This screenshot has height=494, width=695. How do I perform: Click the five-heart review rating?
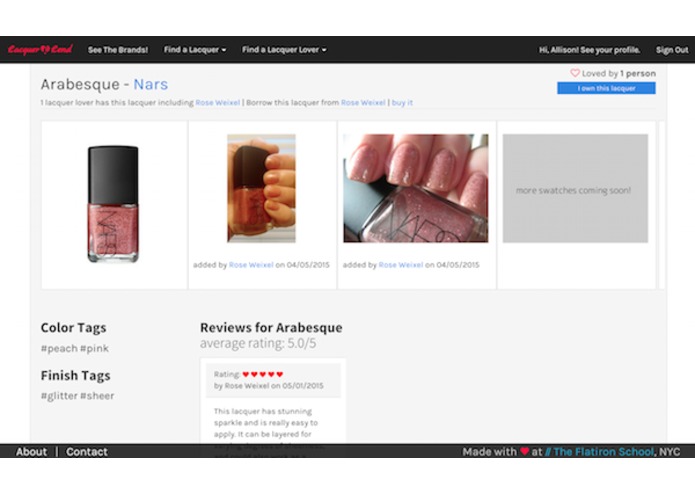pyautogui.click(x=263, y=374)
